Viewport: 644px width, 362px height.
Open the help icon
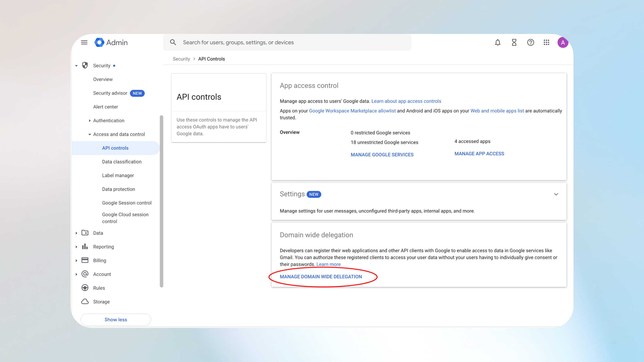click(x=531, y=43)
